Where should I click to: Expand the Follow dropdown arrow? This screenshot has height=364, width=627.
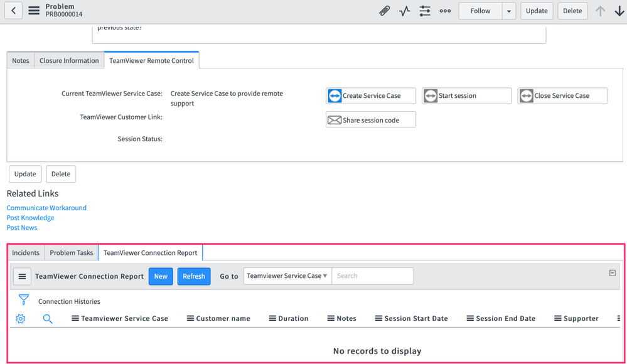click(508, 11)
